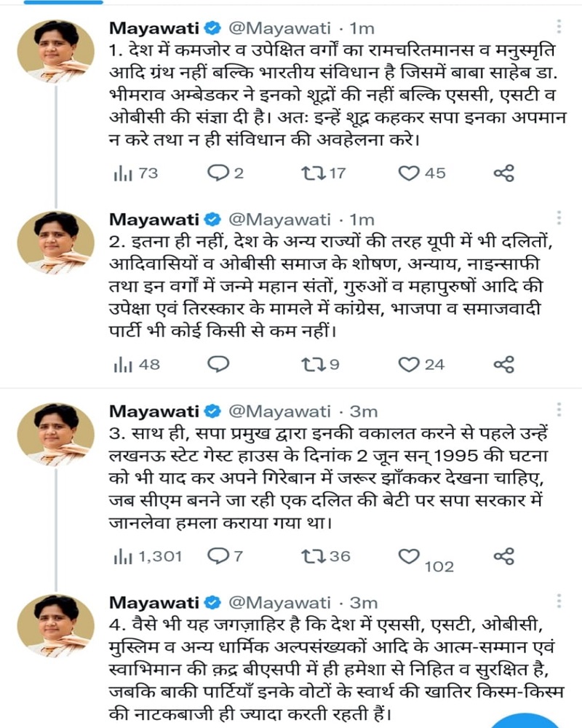Open more options menu on third tweet
The image size is (582, 728).
pos(559,411)
